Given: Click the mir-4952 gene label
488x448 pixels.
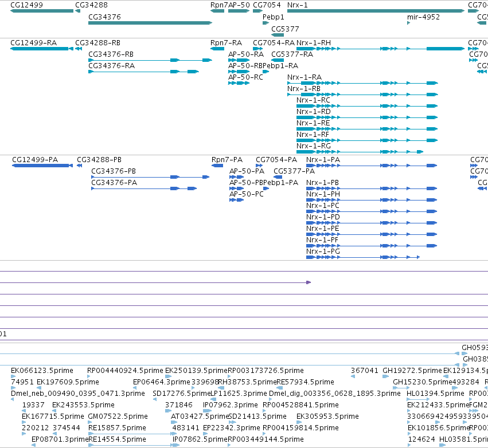Looking at the screenshot, I should click(x=423, y=17).
